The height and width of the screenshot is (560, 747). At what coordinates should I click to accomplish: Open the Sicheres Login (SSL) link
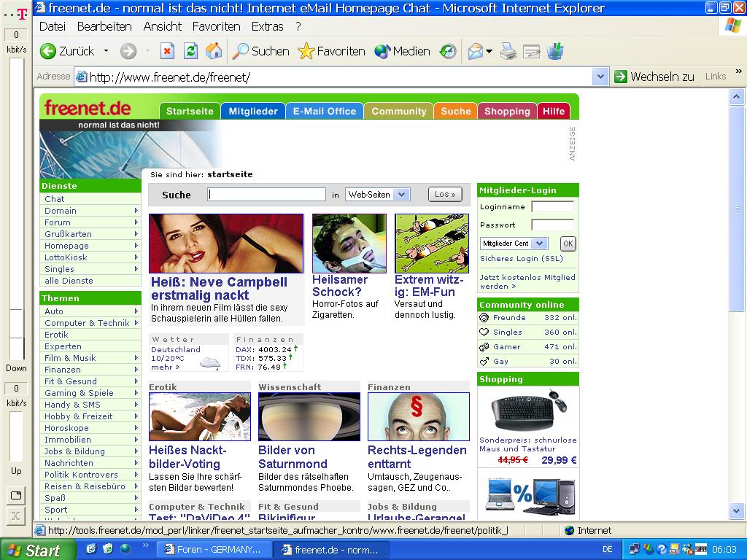[x=521, y=259]
